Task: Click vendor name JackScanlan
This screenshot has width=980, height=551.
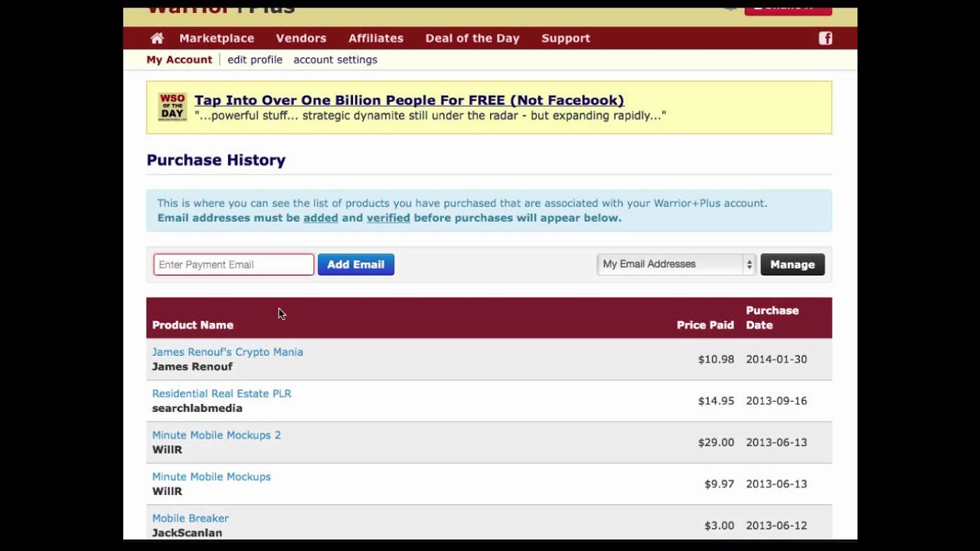Action: tap(187, 533)
